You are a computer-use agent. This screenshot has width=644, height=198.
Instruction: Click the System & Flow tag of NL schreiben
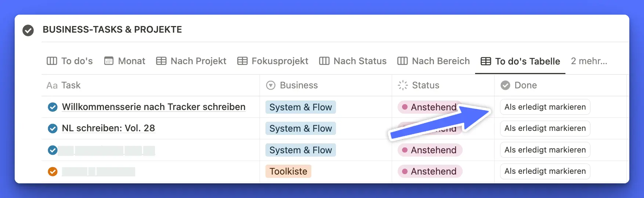click(300, 129)
